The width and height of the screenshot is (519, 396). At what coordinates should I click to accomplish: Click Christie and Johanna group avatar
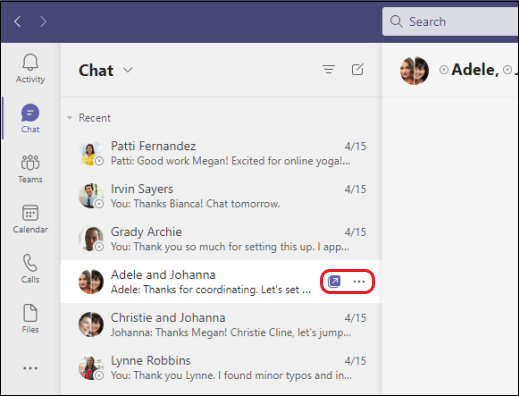coord(91,324)
